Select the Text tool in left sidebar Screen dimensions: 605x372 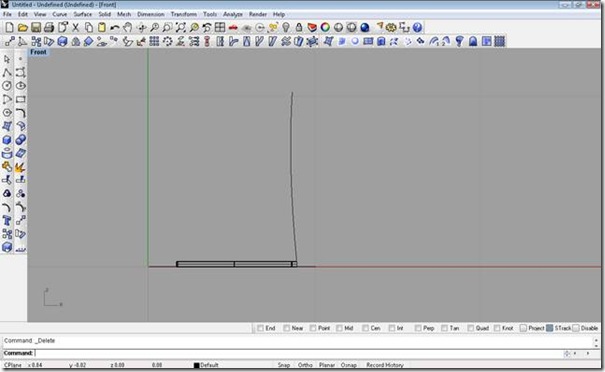[x=7, y=220]
